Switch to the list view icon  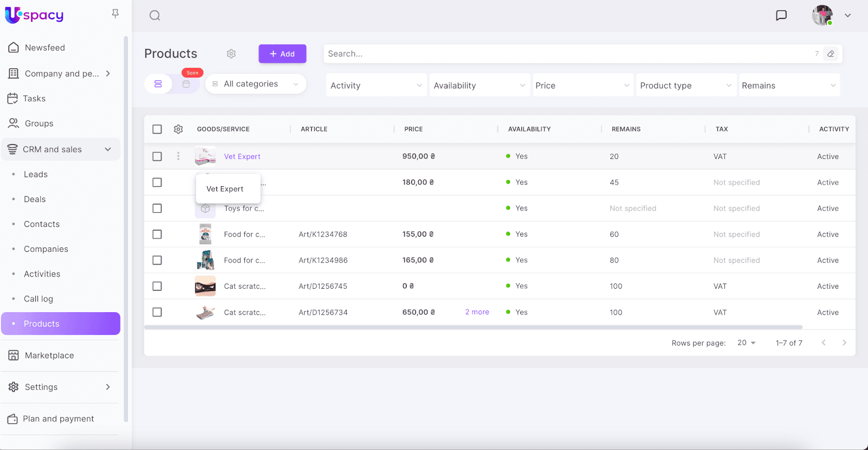point(158,84)
